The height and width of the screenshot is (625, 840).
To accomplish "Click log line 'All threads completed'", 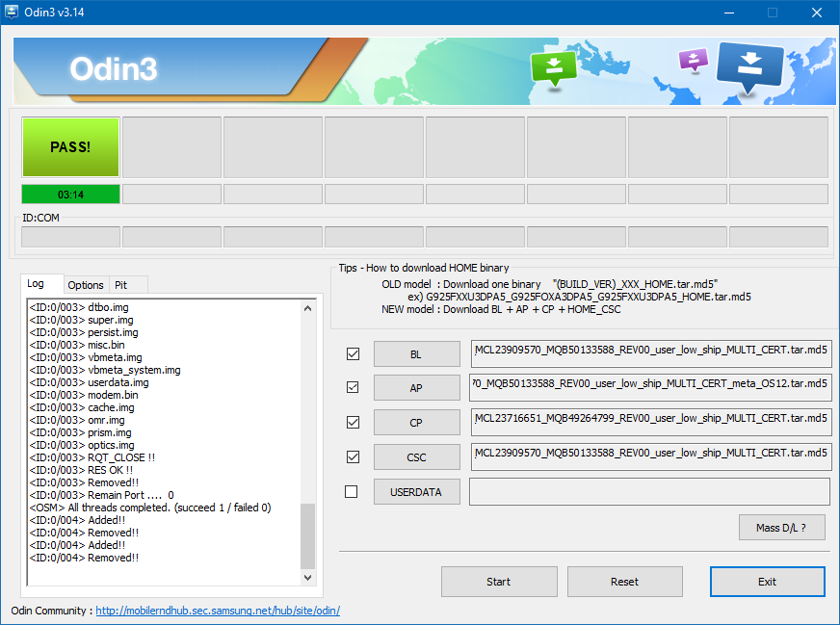I will coord(150,508).
